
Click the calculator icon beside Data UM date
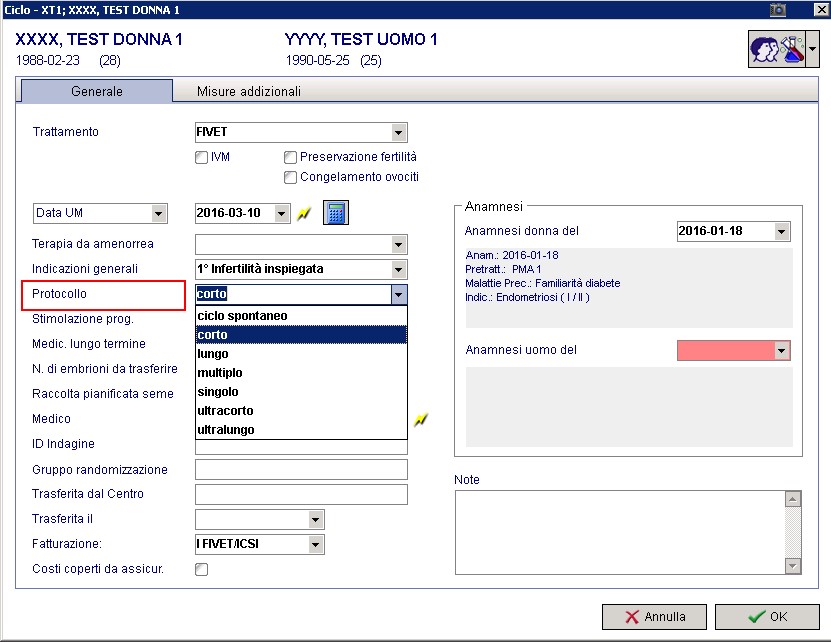pyautogui.click(x=335, y=213)
